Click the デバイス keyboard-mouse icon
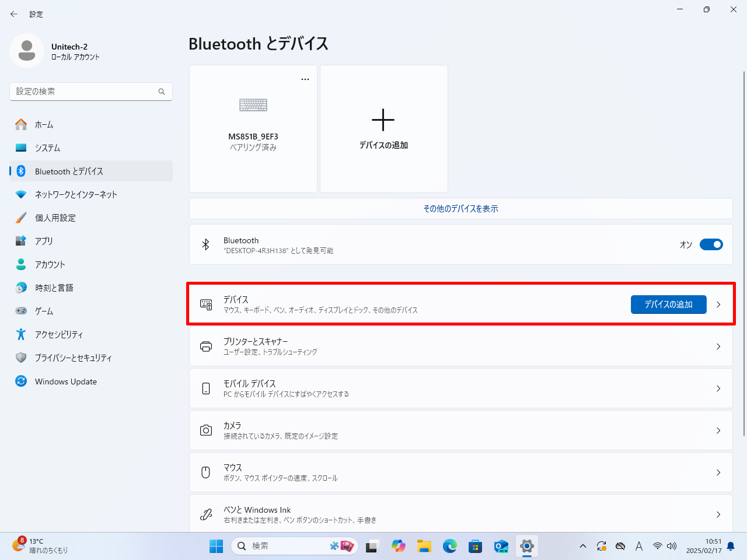 click(x=206, y=304)
